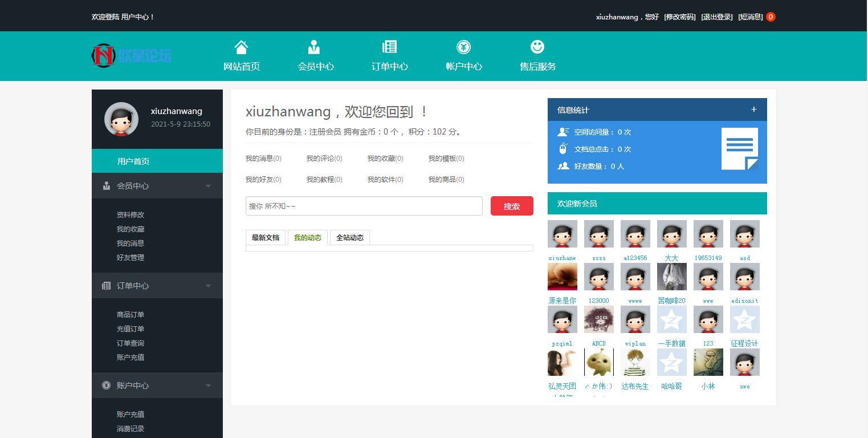
Task: Expand the 信息统计 panel with the plus control
Action: point(753,109)
